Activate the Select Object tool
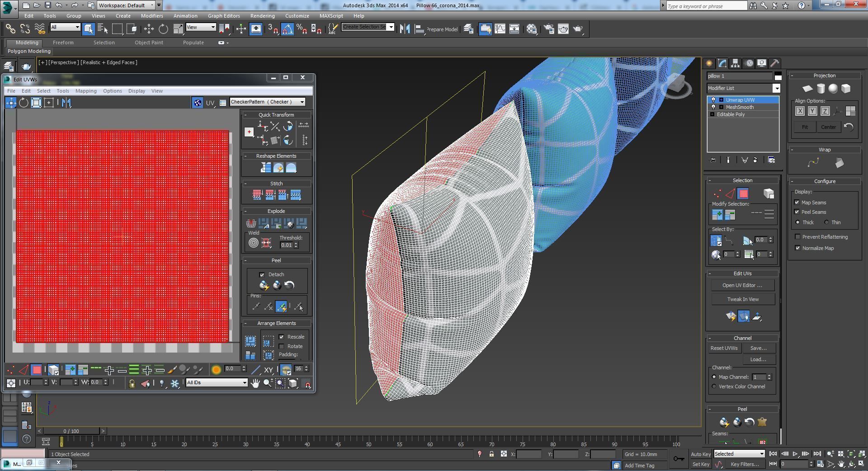Viewport: 868px width, 471px height. (88, 29)
